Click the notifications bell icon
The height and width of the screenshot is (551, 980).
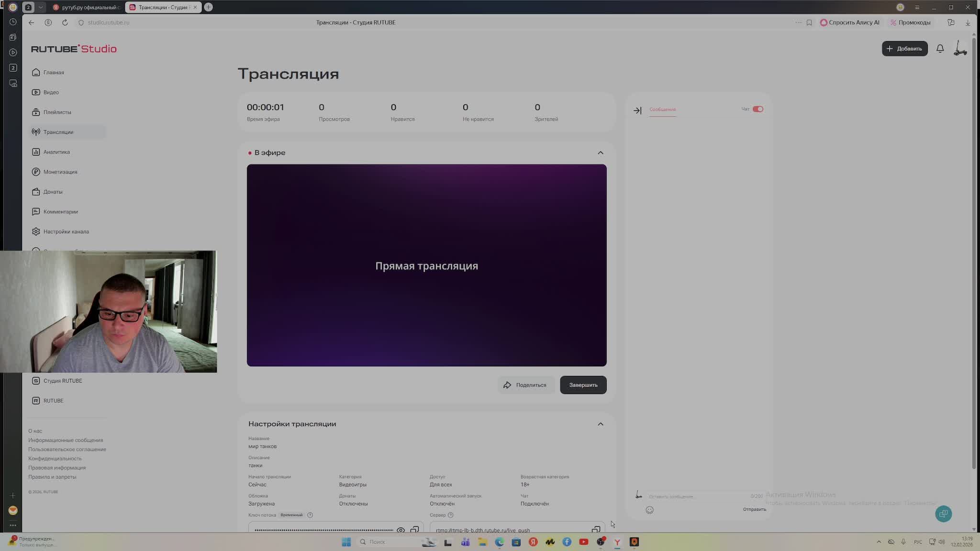click(940, 49)
